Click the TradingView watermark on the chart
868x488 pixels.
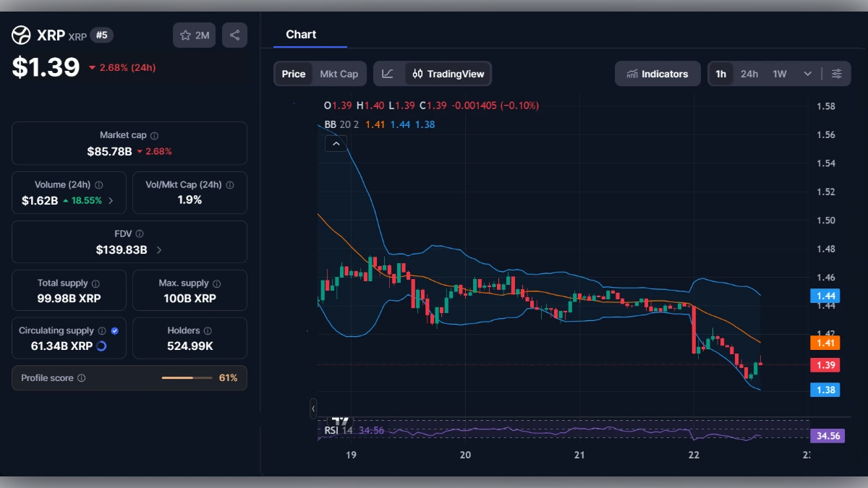coord(339,421)
